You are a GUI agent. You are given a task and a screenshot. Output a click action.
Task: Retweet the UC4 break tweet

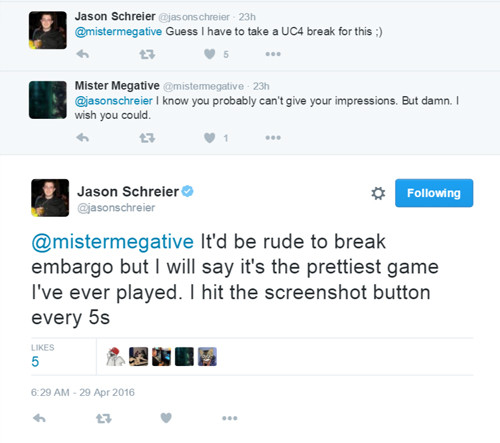click(147, 54)
